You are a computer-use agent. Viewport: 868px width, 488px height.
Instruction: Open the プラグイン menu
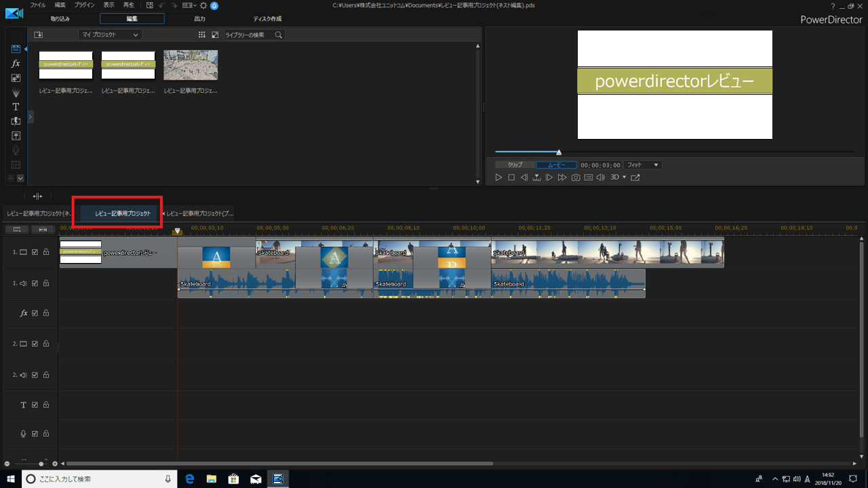point(84,5)
